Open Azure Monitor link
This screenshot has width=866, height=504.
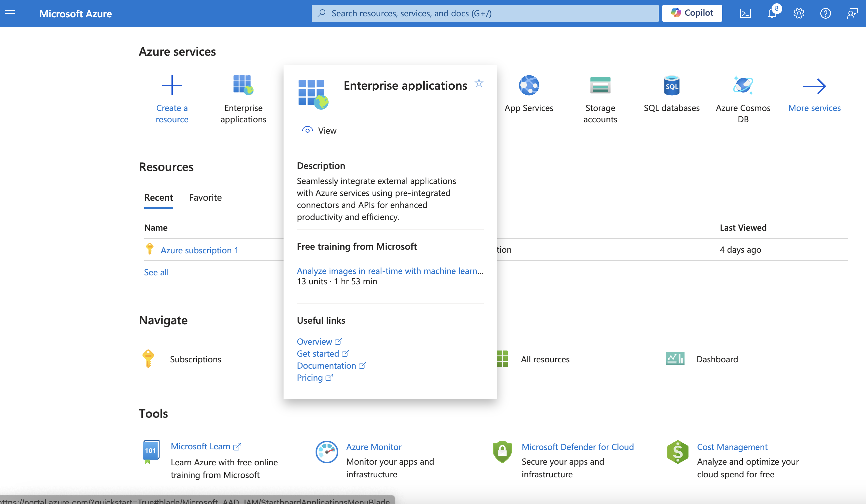pyautogui.click(x=374, y=447)
